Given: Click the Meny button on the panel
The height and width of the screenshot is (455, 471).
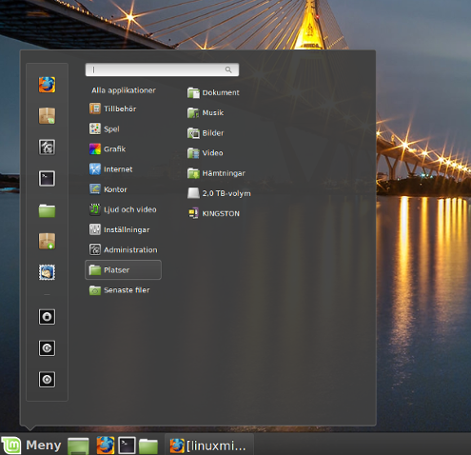Looking at the screenshot, I should click(x=32, y=445).
